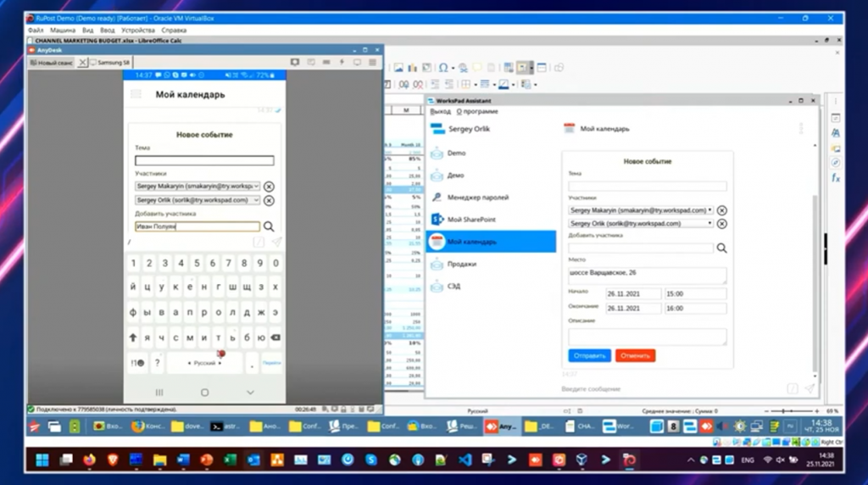The image size is (868, 485).
Task: Click Calc borders icon in formatting toolbar
Action: 466,84
